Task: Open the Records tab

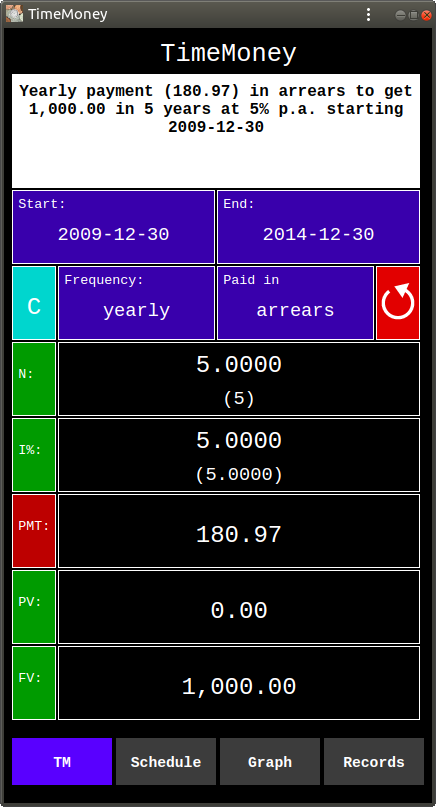Action: [x=374, y=762]
